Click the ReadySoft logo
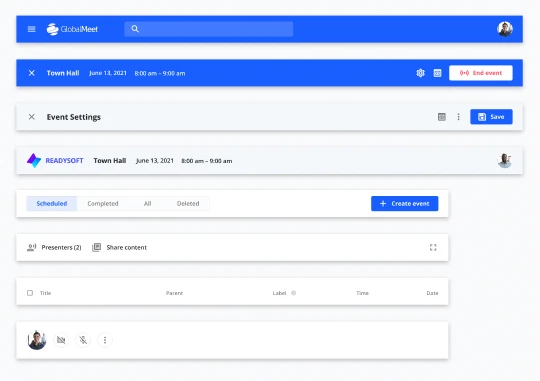540x381 pixels. pos(55,161)
